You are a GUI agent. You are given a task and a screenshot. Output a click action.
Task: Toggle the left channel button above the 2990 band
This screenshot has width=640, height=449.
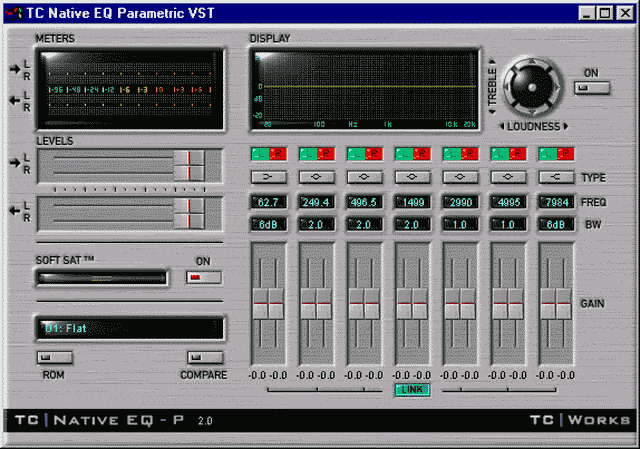[452, 154]
